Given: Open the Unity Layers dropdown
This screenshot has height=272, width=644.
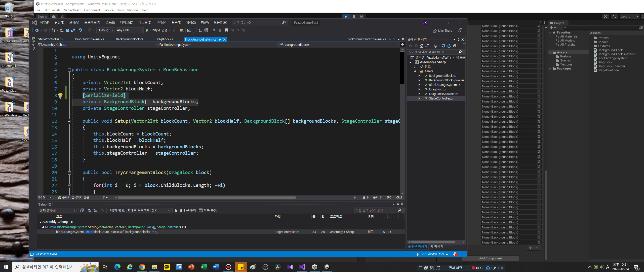Looking at the screenshot, I should [x=629, y=17].
